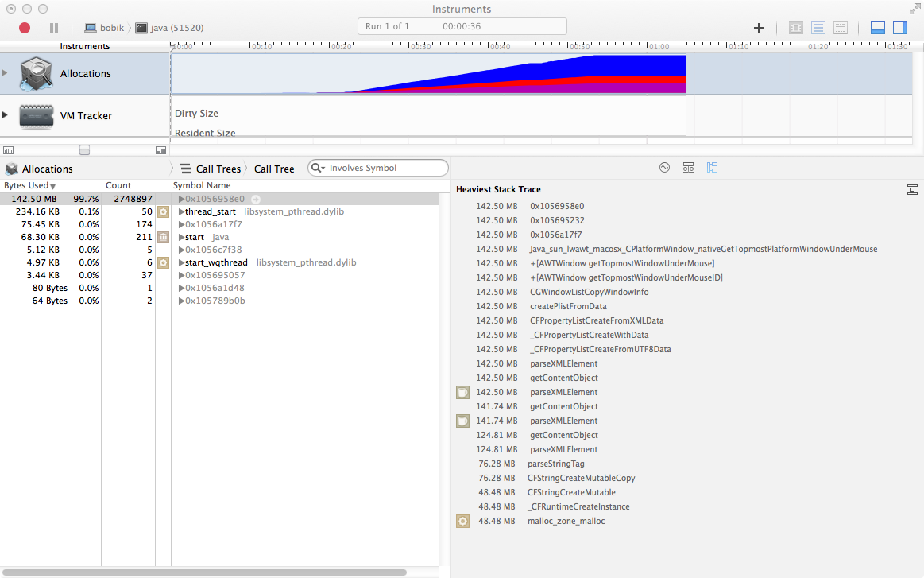Open the Record Settings inspector icon

coord(665,168)
